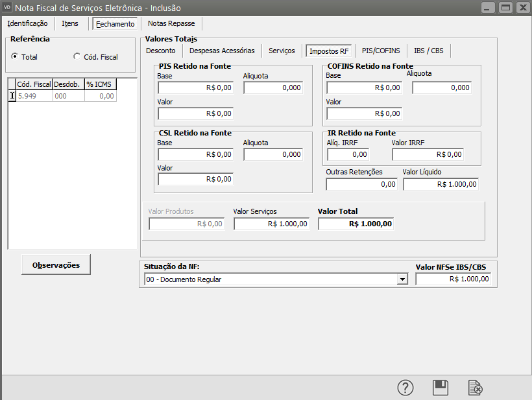This screenshot has height=400, width=532.
Task: Select the Desconto sub-tab
Action: (161, 51)
